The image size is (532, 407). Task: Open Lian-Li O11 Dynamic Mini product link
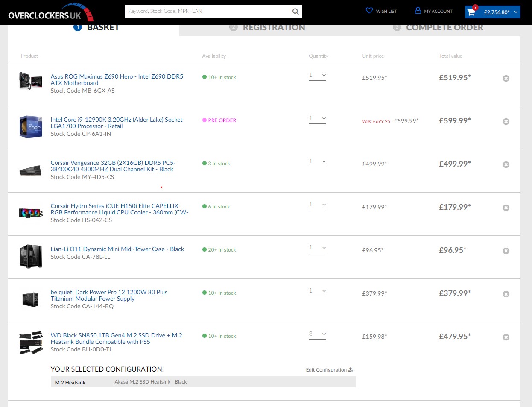tap(117, 249)
